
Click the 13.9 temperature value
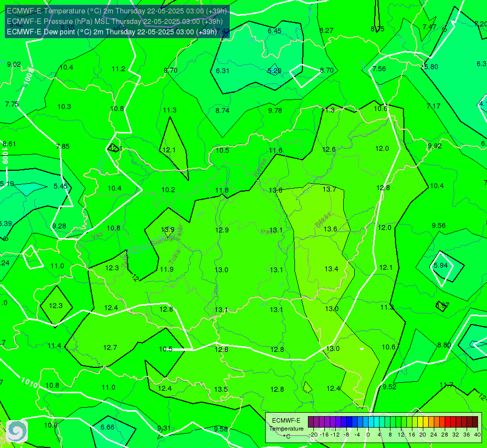[x=168, y=230]
